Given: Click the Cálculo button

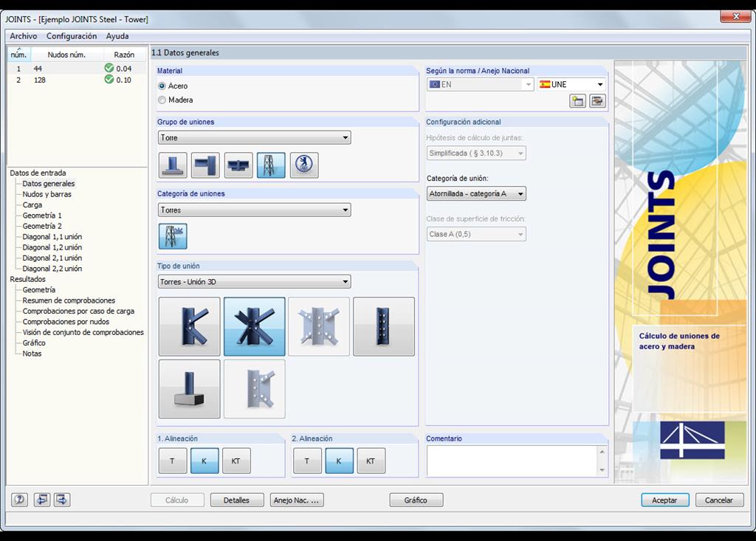Looking at the screenshot, I should (177, 500).
